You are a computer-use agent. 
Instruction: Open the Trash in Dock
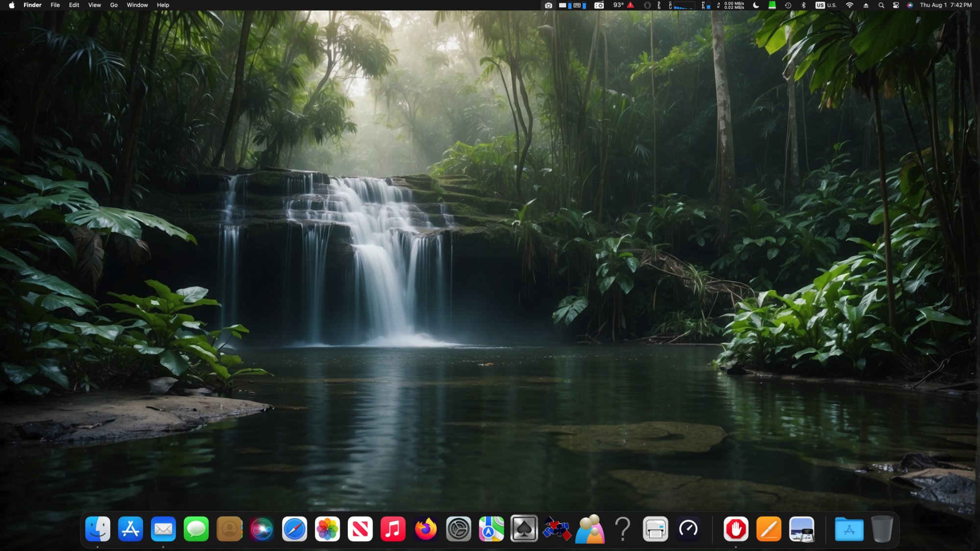(x=882, y=529)
